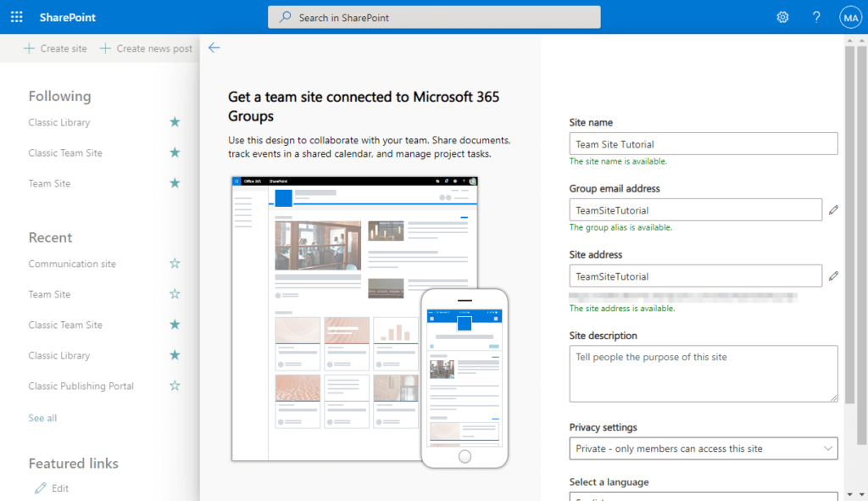Image resolution: width=868 pixels, height=501 pixels.
Task: Unfollow Classic Library in Following list
Action: click(x=175, y=122)
